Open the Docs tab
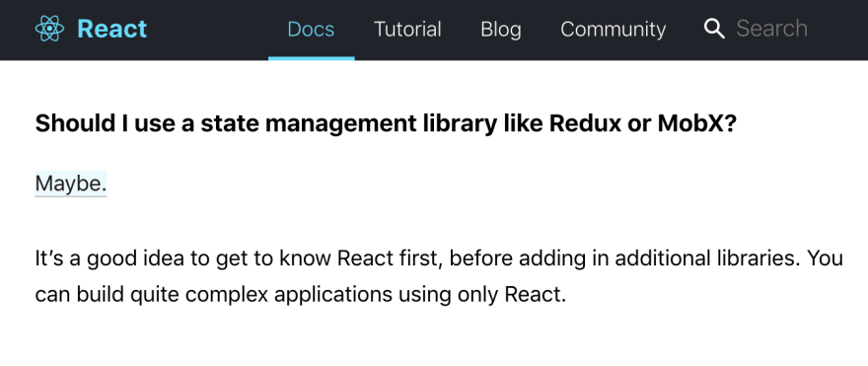Image resolution: width=868 pixels, height=366 pixels. click(311, 29)
